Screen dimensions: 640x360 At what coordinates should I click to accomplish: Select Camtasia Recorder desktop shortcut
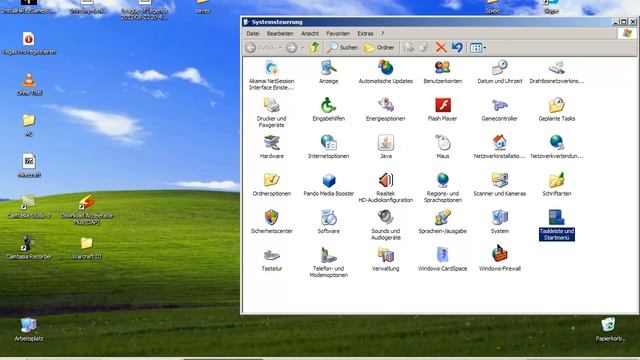click(x=29, y=248)
